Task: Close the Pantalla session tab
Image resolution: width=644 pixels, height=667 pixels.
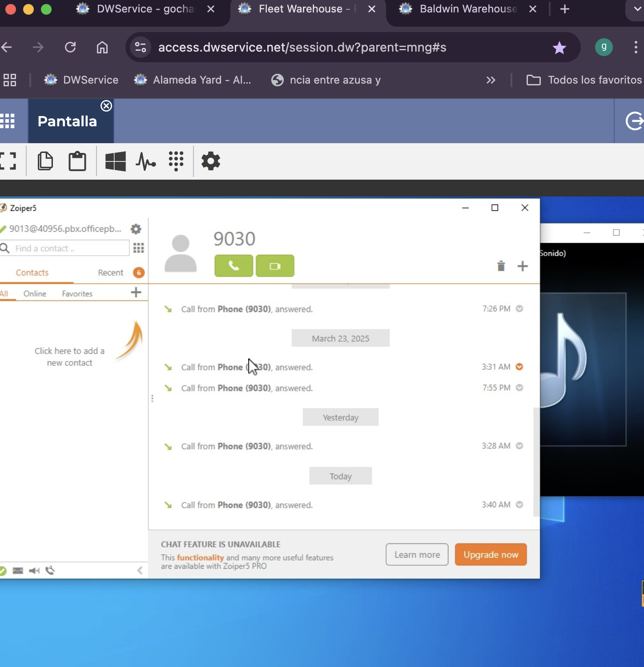Action: 106,106
